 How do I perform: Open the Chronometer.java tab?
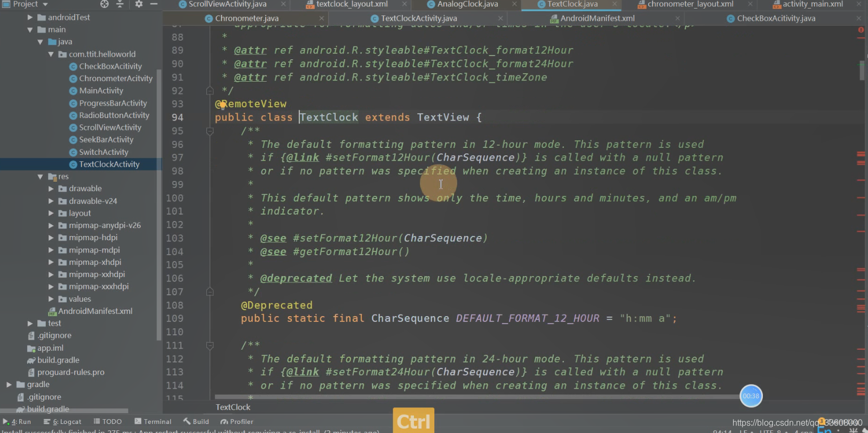[x=247, y=18]
